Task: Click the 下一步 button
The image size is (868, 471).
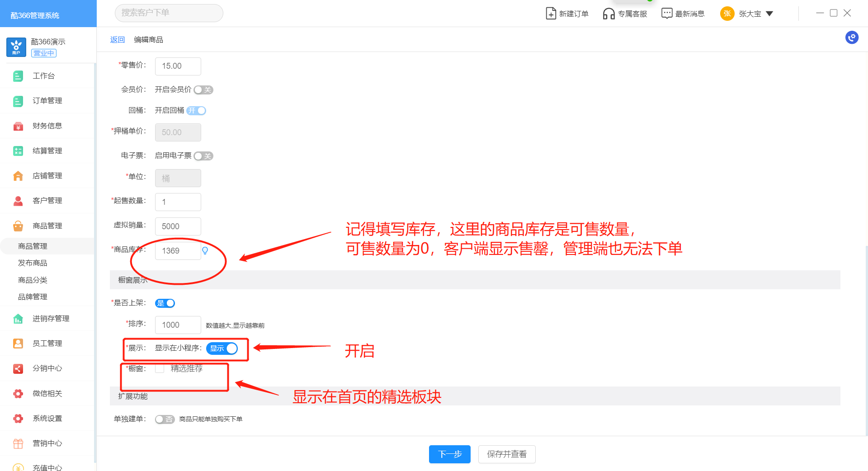Action: click(x=449, y=454)
